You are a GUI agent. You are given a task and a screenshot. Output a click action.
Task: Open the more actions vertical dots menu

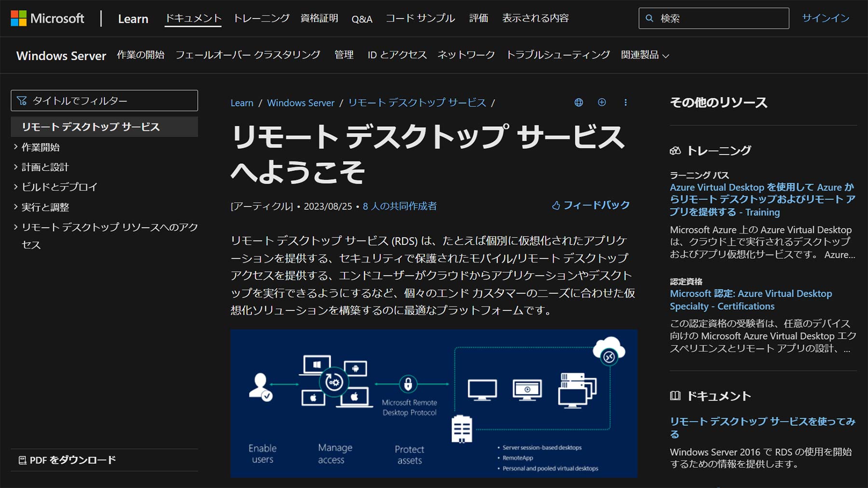tap(625, 102)
